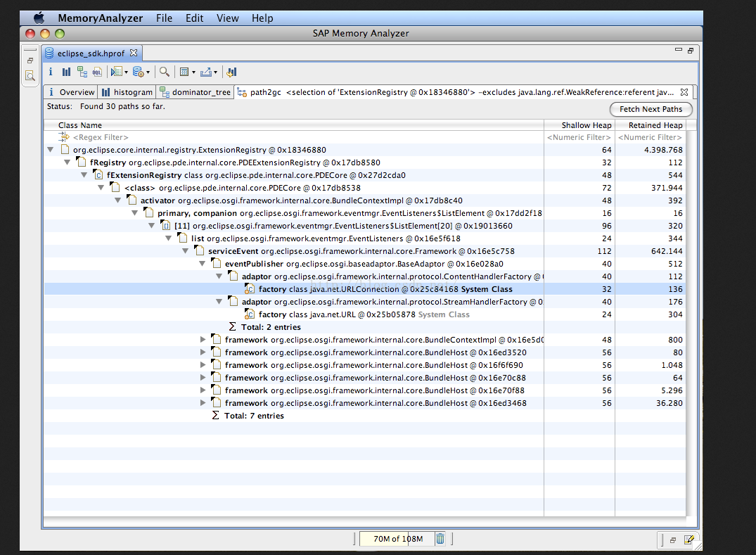756x555 pixels.
Task: Click the Fetch Next Paths button
Action: 651,109
